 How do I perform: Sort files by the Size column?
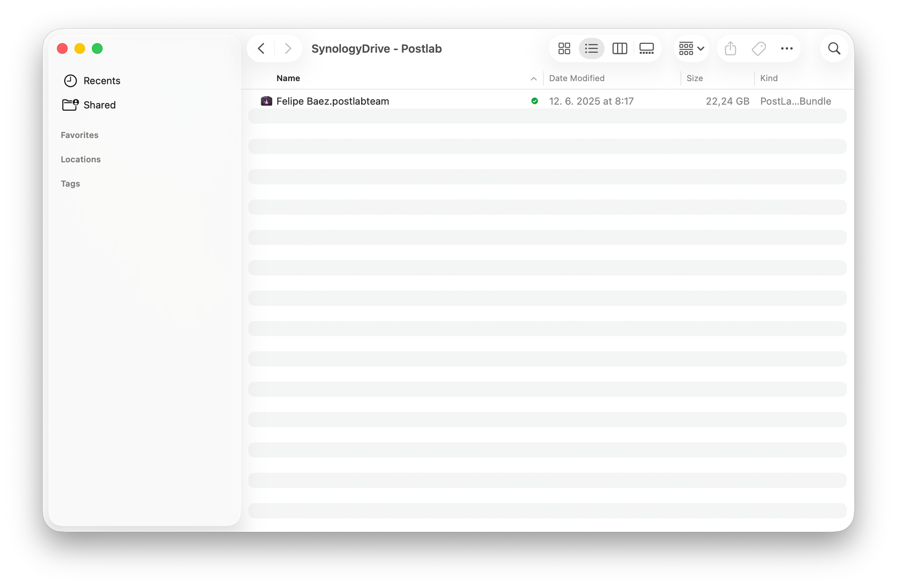point(694,78)
